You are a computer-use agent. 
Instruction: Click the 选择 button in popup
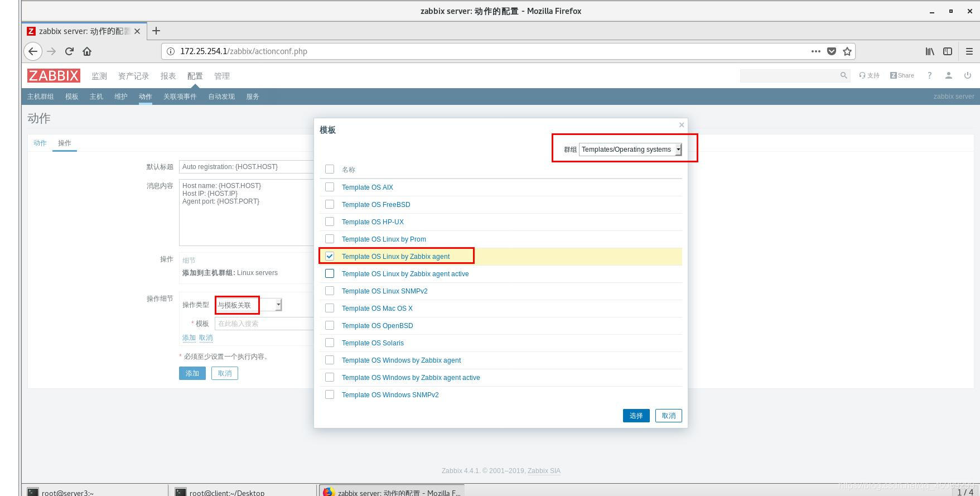(x=636, y=416)
